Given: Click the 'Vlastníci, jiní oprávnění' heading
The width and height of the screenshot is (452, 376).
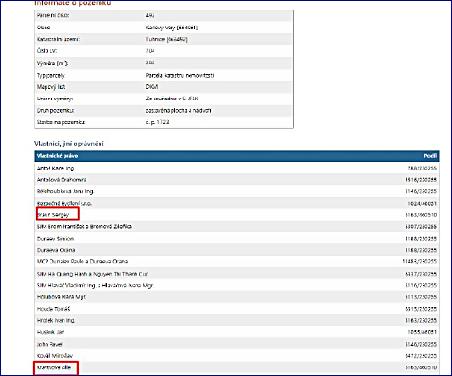Looking at the screenshot, I should coord(69,144).
